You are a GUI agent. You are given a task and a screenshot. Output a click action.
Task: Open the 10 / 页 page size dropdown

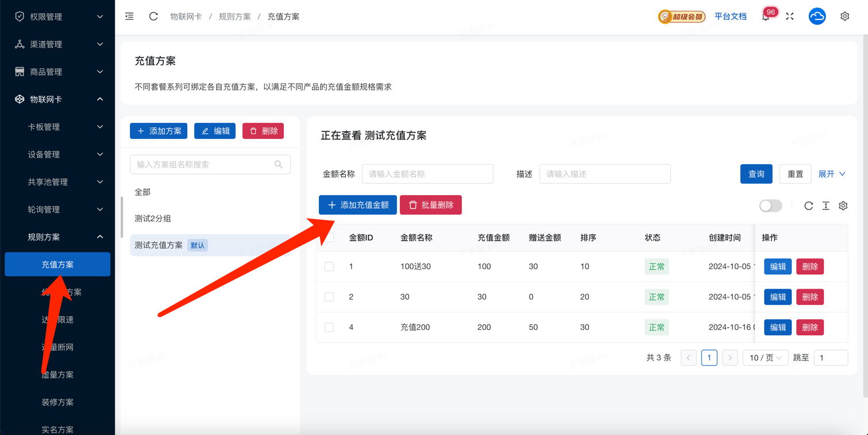765,358
